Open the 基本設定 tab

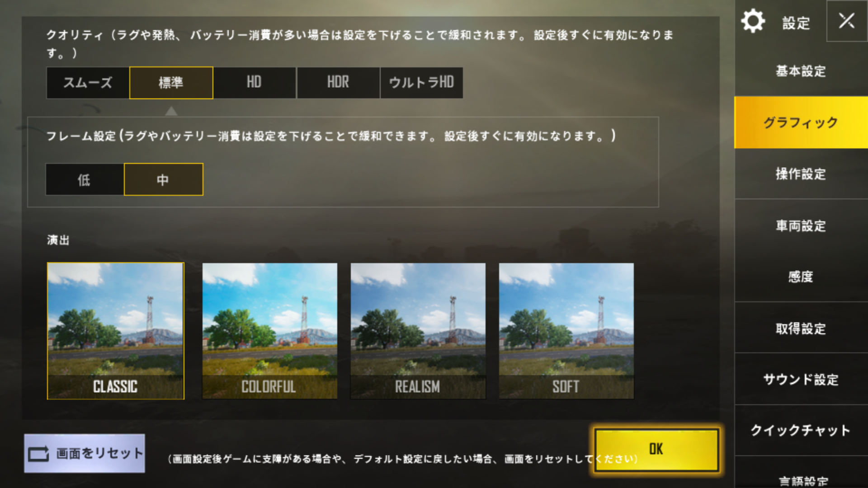point(801,71)
